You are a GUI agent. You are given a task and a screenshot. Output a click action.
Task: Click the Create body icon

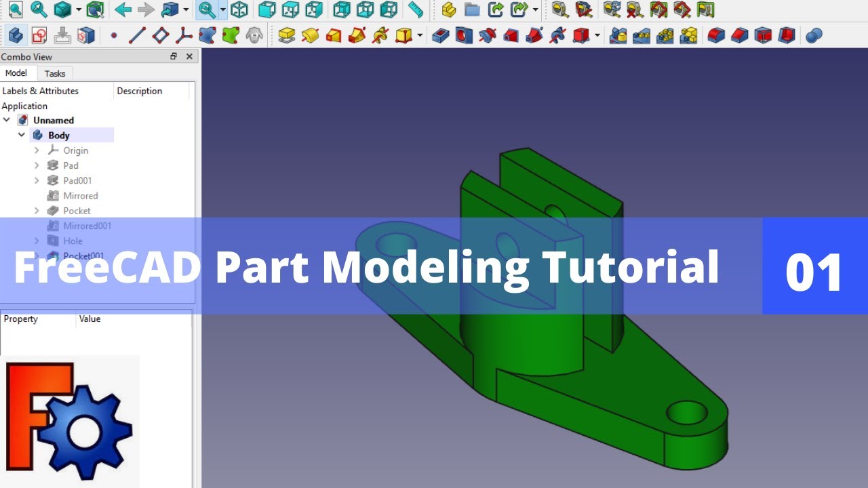[x=16, y=35]
